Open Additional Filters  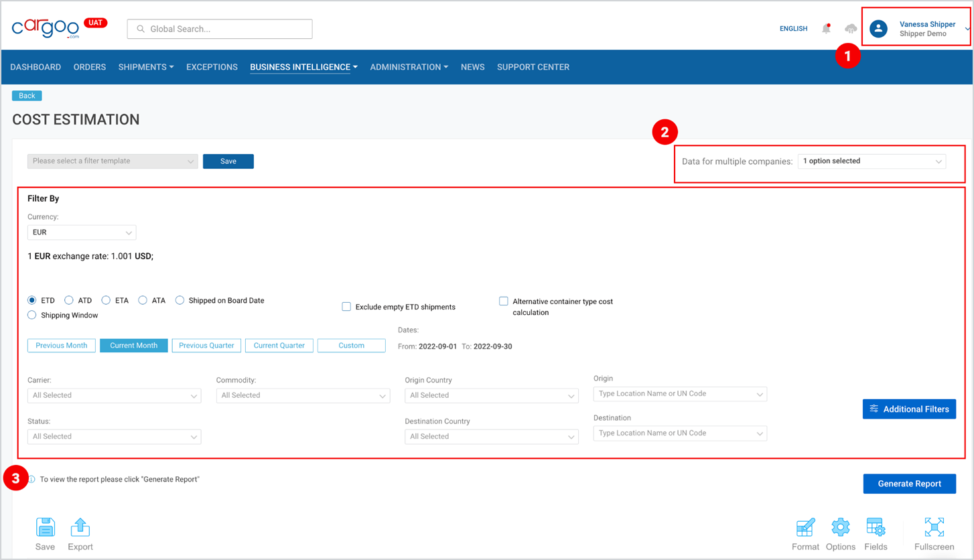[909, 409]
